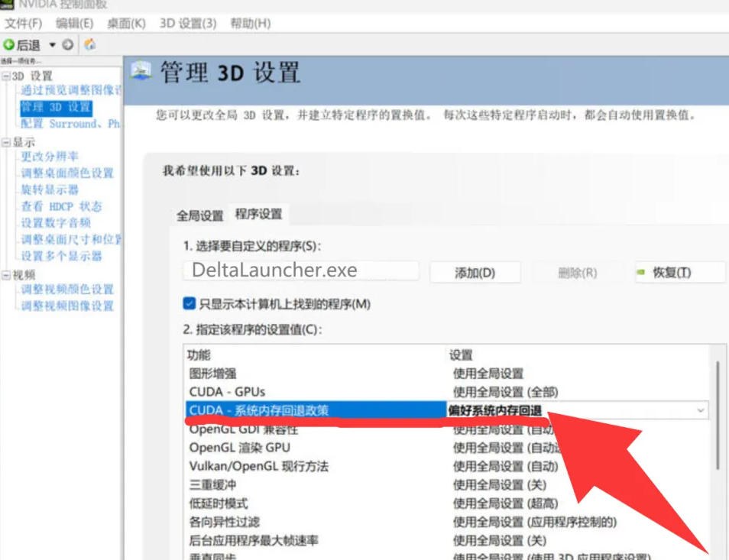Screen dimensions: 729x560
Task: Click the DeltaLauncher.exe program field
Action: click(x=302, y=270)
